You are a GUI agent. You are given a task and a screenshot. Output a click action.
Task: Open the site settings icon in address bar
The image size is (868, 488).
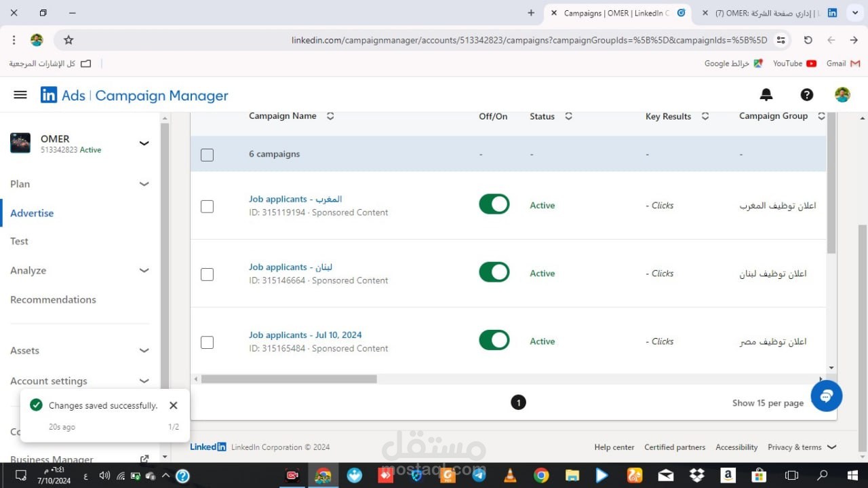(x=781, y=40)
